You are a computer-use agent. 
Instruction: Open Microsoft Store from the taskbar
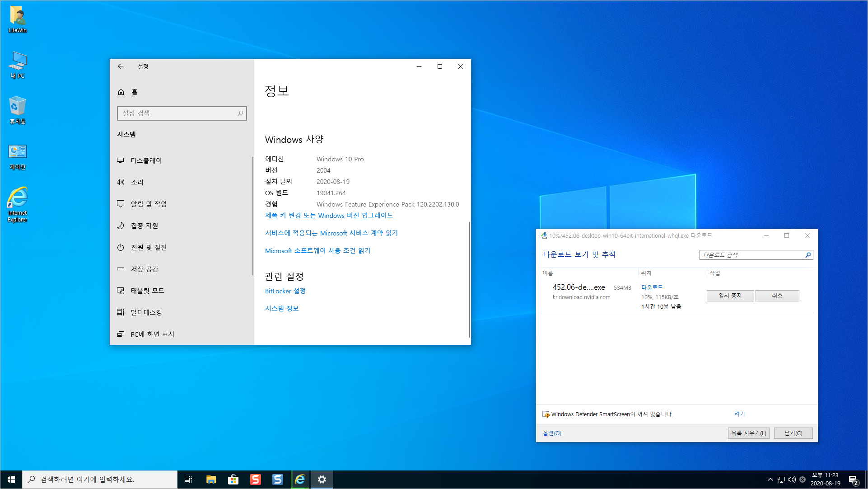(233, 480)
